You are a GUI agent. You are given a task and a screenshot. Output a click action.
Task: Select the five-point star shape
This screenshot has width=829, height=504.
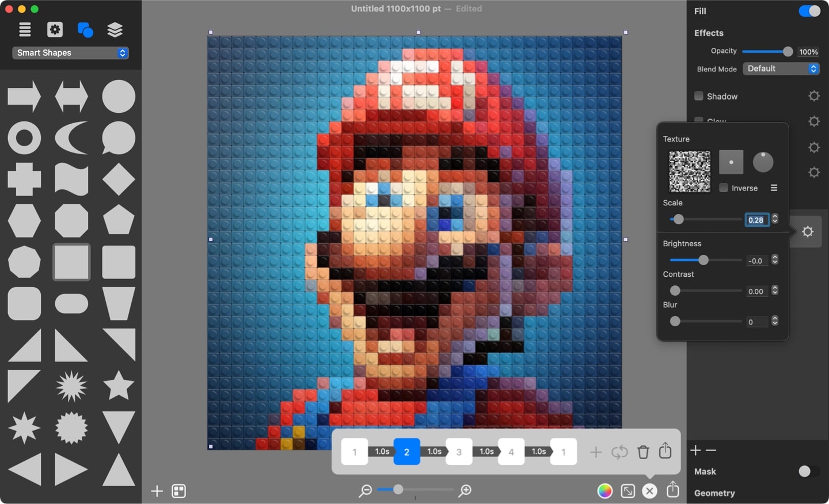coord(119,385)
